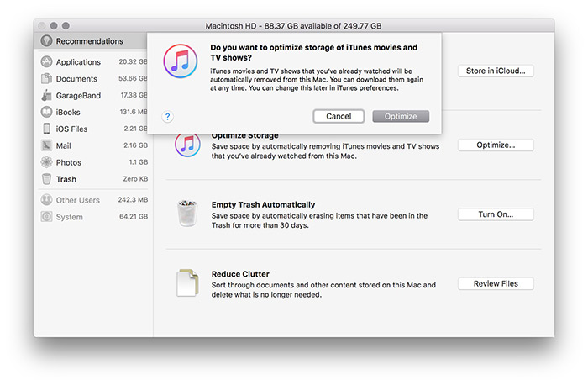
Task: Click the 53.66 GB Documents size
Action: pyautogui.click(x=133, y=78)
